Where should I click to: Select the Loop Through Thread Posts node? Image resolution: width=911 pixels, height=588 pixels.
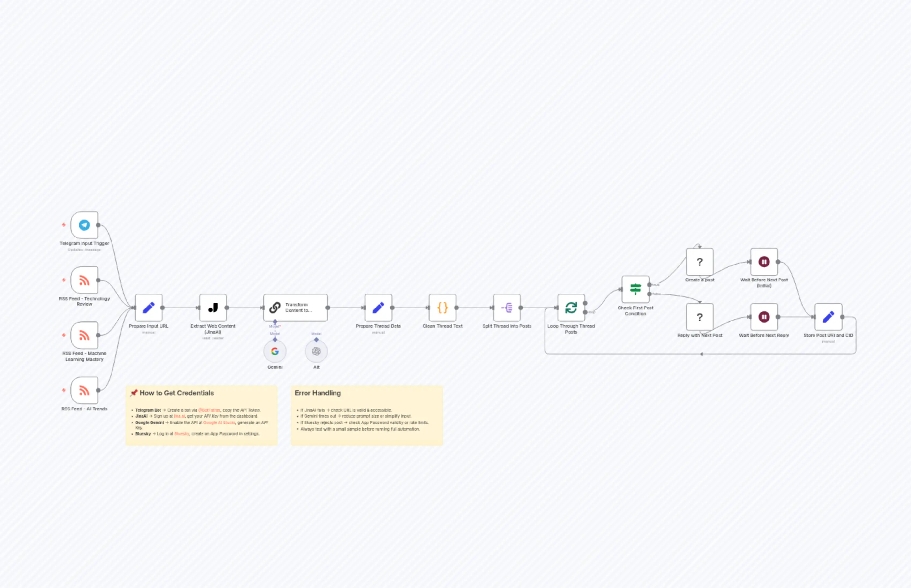pos(571,308)
